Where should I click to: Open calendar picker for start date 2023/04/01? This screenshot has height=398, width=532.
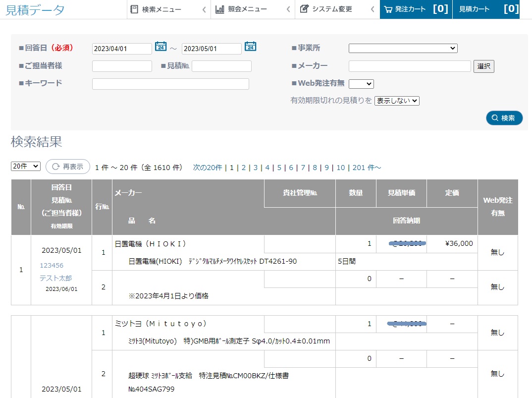tap(160, 46)
